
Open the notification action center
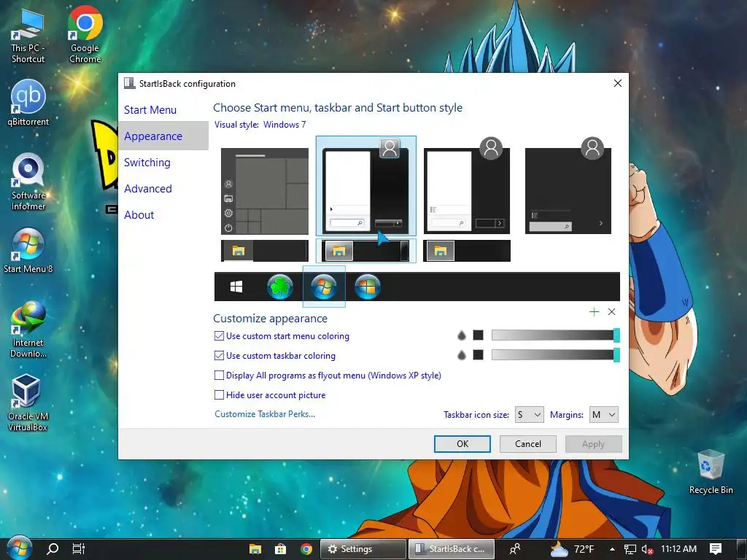(x=716, y=549)
